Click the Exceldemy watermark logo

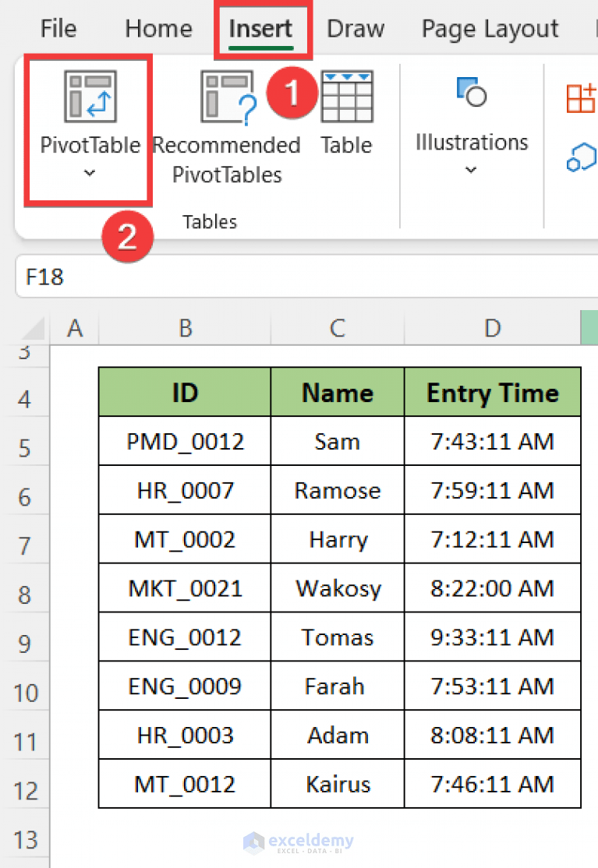(299, 842)
